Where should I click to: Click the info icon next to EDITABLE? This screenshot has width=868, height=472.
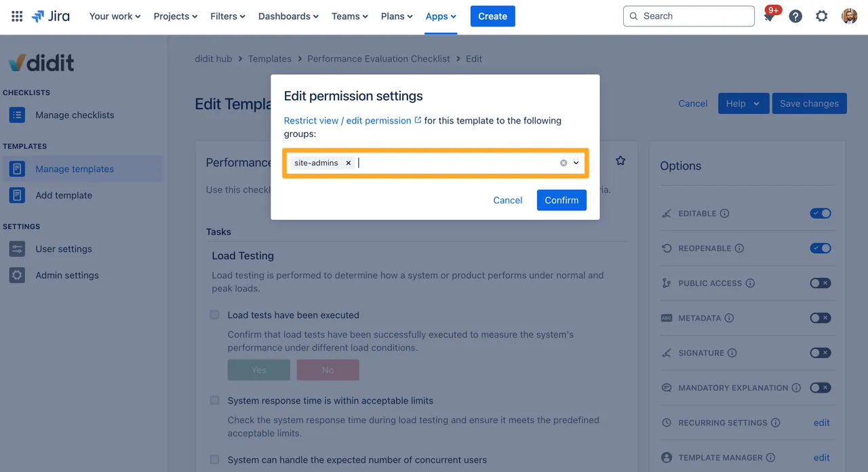click(724, 214)
